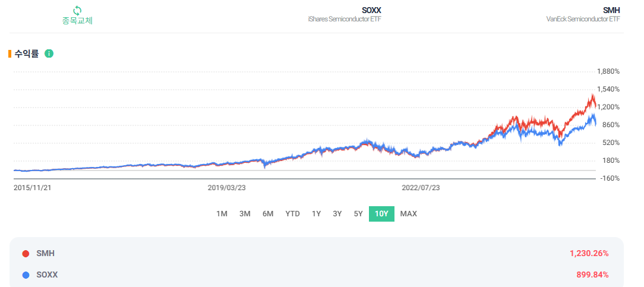Choose the MAX period tab

[409, 213]
